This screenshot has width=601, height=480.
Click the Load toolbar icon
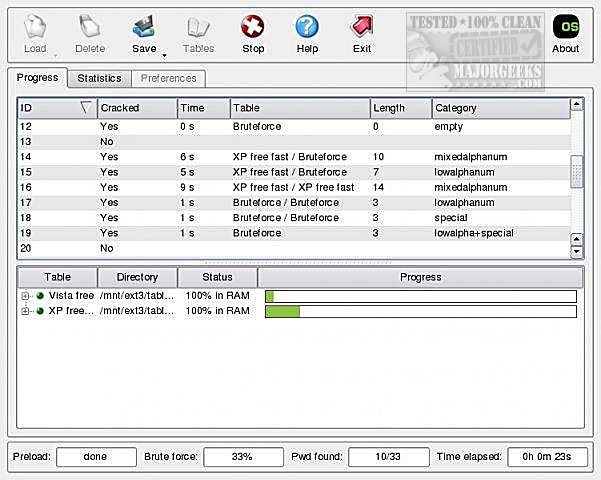[35, 26]
